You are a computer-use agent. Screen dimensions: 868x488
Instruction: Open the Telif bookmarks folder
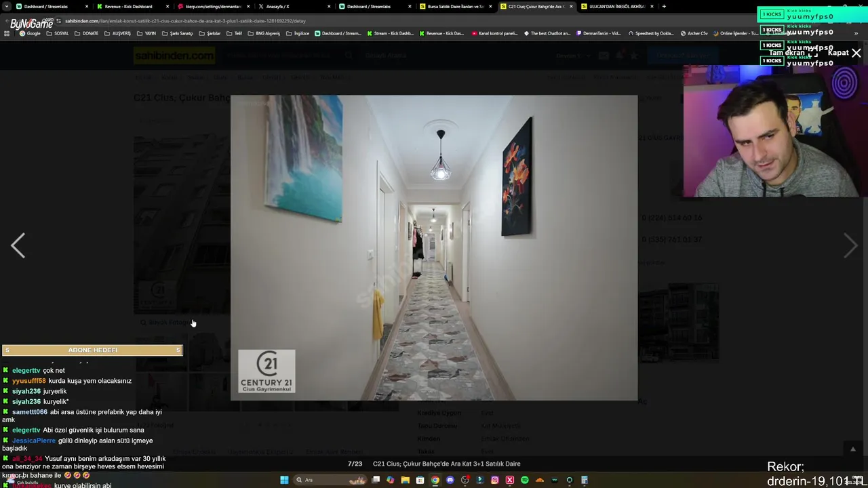[234, 33]
